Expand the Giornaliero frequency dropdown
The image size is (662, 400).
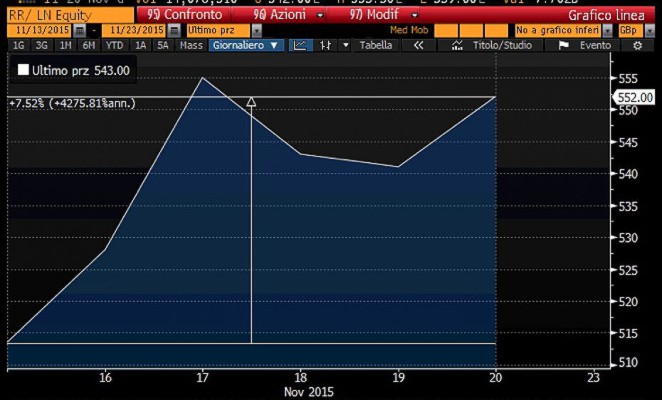[x=245, y=45]
